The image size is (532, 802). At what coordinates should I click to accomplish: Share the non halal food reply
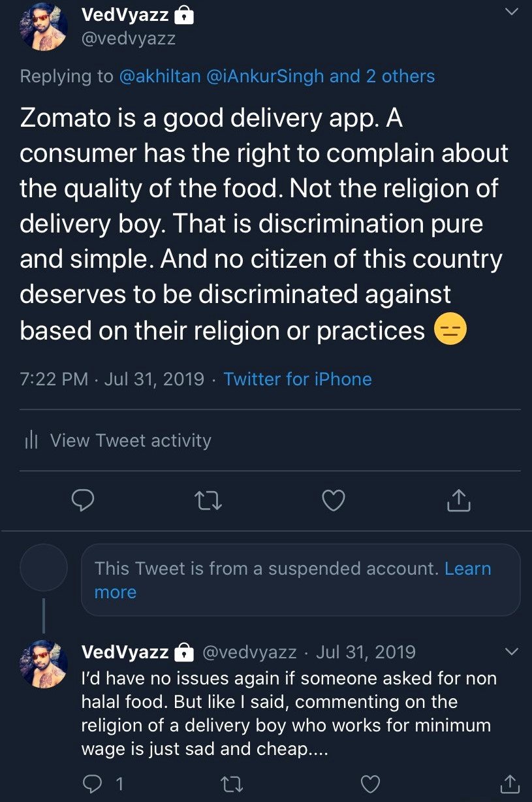pyautogui.click(x=509, y=782)
